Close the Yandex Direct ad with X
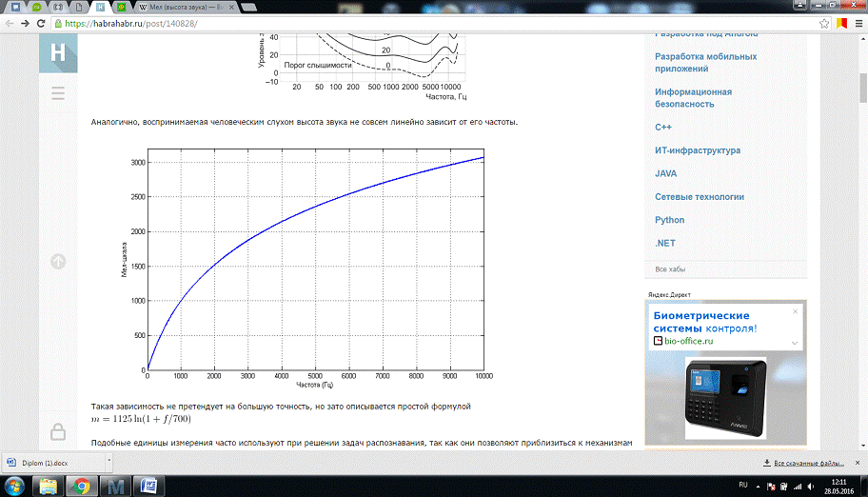 coord(795,311)
